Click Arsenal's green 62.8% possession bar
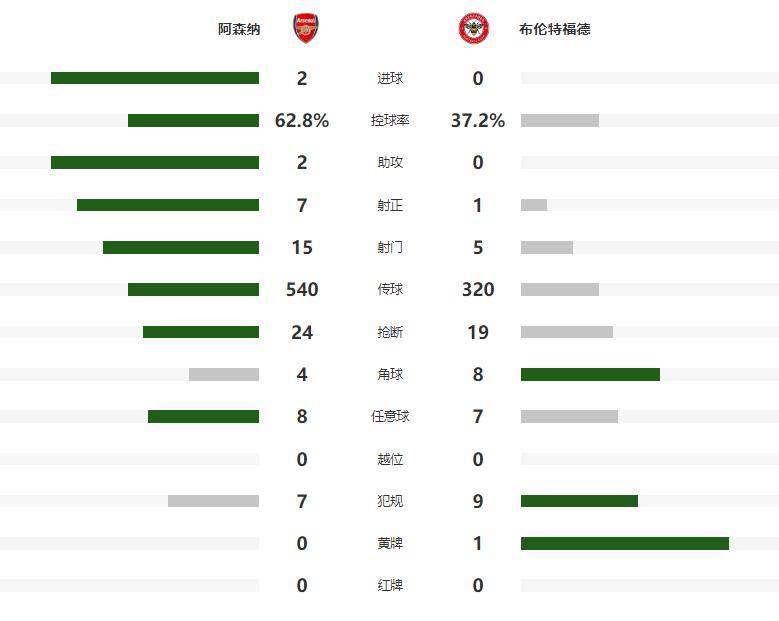Screen dimensions: 779x621 pos(193,120)
